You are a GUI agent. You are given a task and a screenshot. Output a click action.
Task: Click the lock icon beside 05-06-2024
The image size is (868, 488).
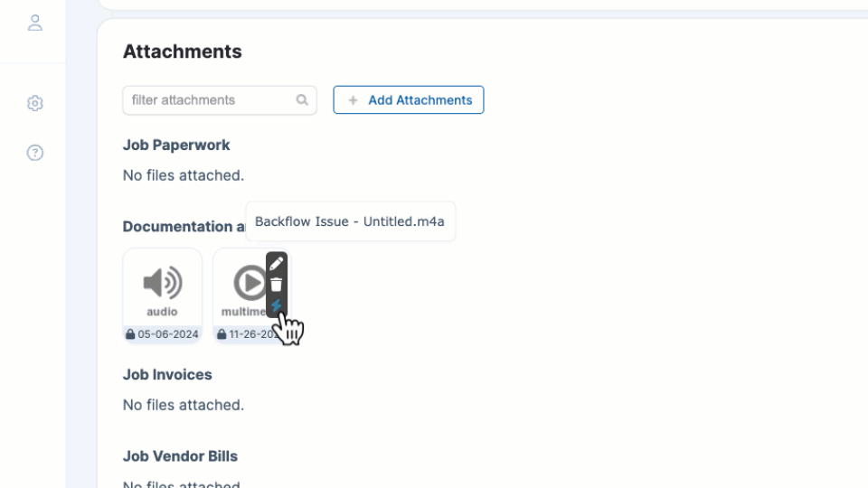tap(131, 334)
